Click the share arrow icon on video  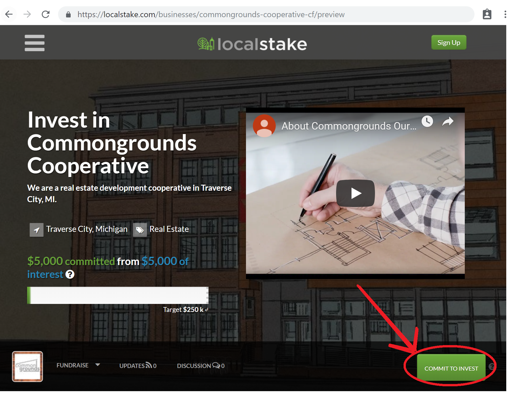pyautogui.click(x=448, y=121)
